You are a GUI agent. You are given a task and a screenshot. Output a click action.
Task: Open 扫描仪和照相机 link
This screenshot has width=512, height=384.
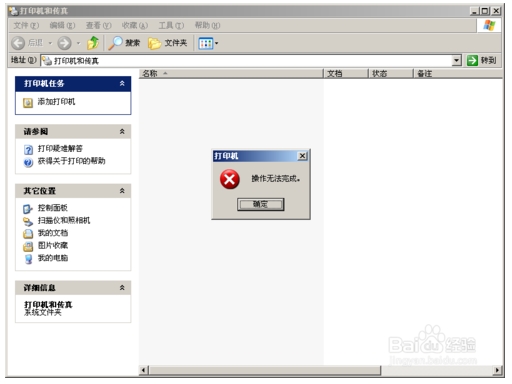64,220
